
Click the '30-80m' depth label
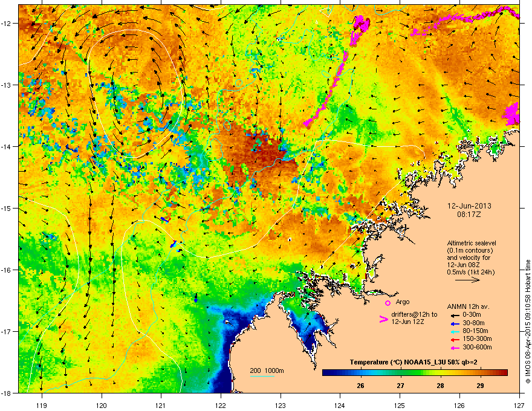point(473,323)
